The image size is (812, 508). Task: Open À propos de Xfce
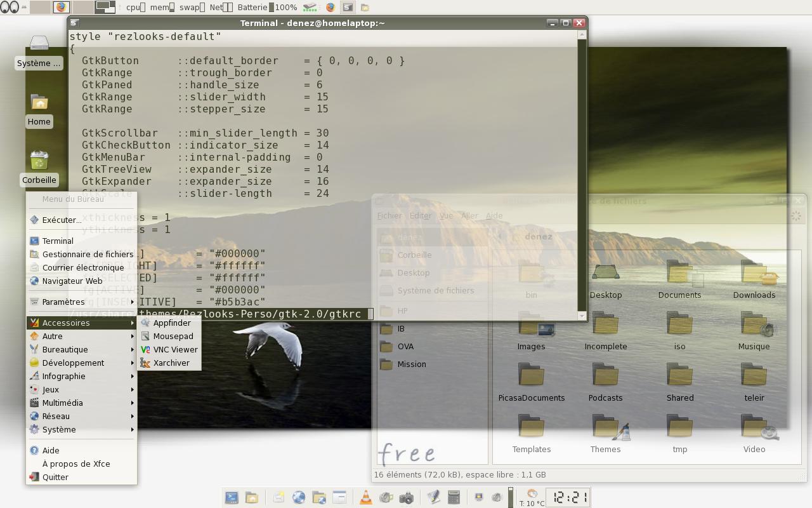pyautogui.click(x=81, y=464)
